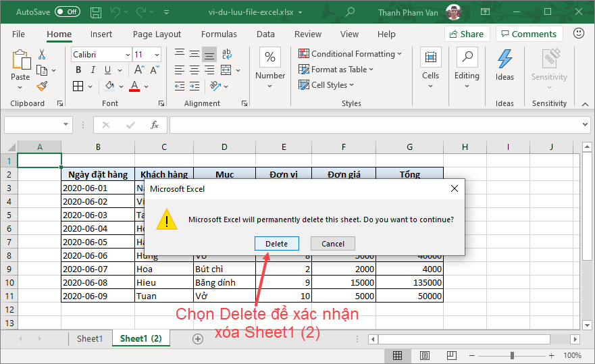Open the font size 11 dropdown
The height and width of the screenshot is (364, 595).
[157, 55]
